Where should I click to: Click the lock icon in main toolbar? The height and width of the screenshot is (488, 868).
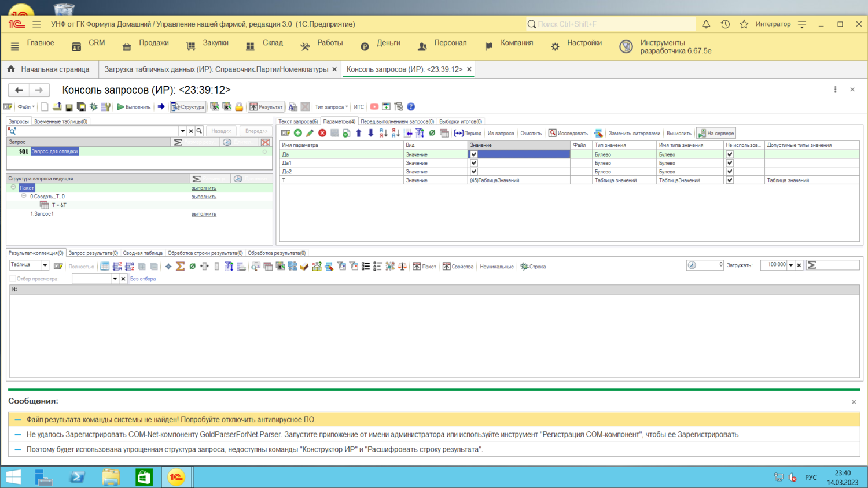pos(239,107)
